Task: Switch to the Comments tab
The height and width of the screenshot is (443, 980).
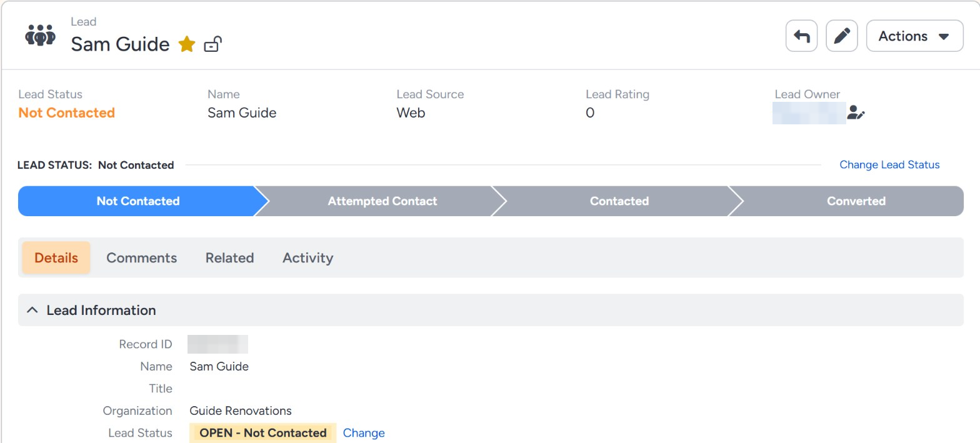Action: (142, 258)
